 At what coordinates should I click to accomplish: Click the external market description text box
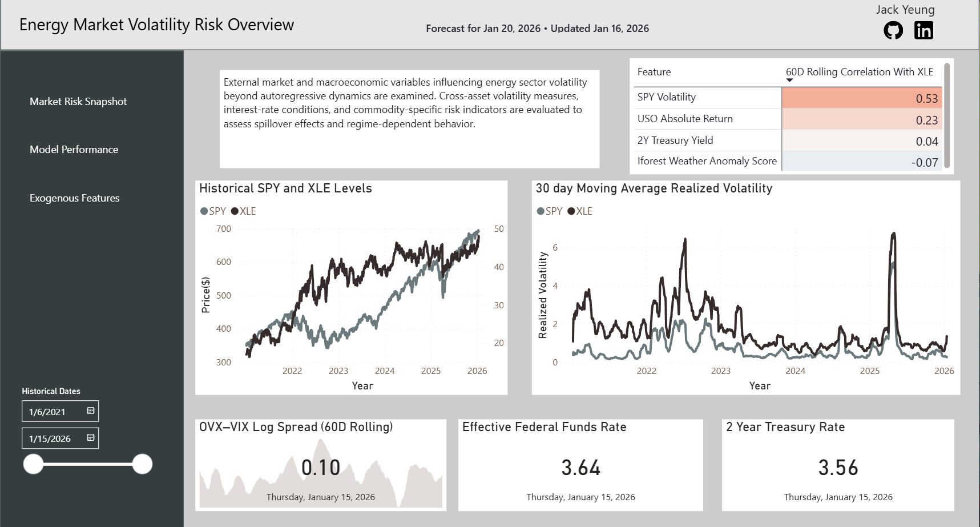(x=410, y=119)
